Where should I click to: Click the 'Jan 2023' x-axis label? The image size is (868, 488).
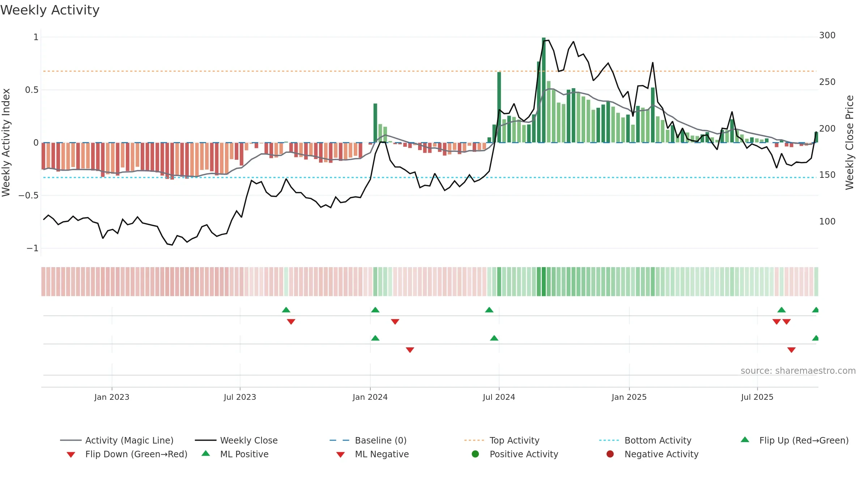click(112, 397)
